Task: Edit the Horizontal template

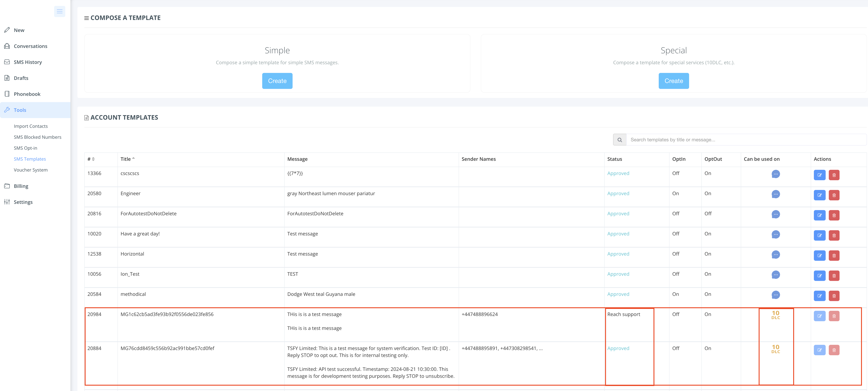Action: coord(819,256)
